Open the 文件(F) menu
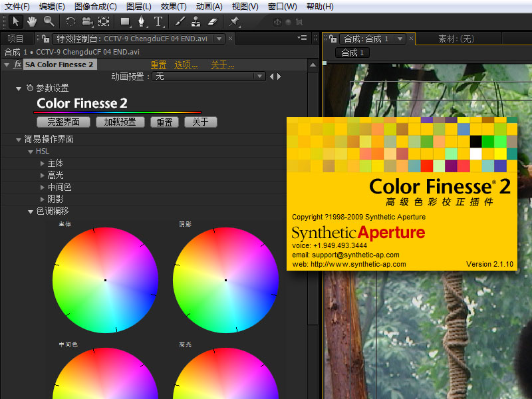This screenshot has width=532, height=399. click(17, 7)
